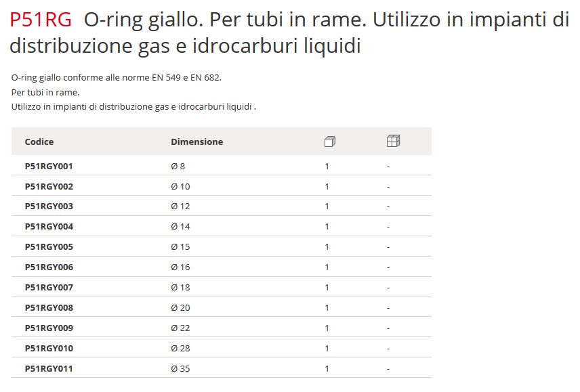
Task: Select the Ø 8 dimension cell
Action: (x=178, y=167)
